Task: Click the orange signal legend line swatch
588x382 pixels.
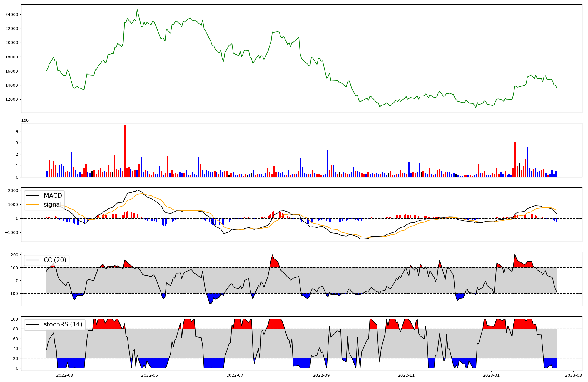Action: click(x=33, y=205)
